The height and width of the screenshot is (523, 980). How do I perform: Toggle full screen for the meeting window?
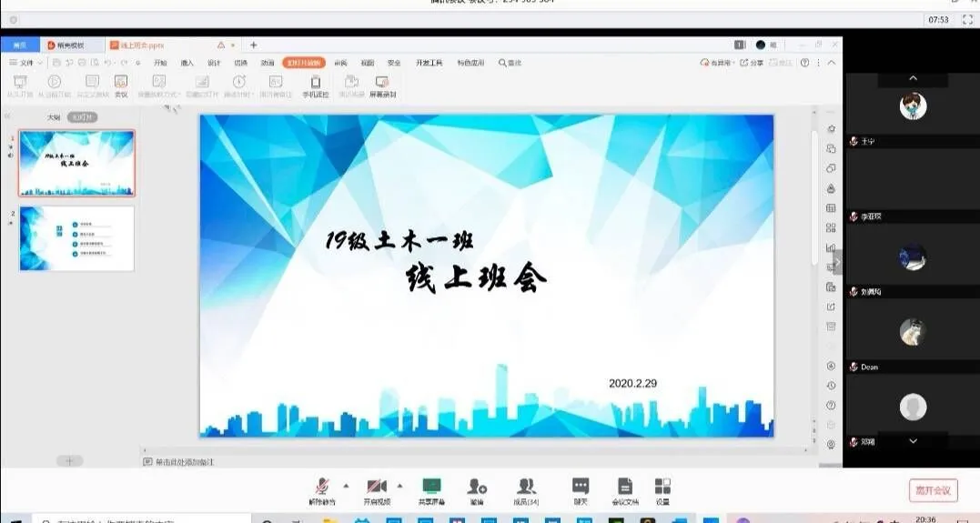pos(966,19)
